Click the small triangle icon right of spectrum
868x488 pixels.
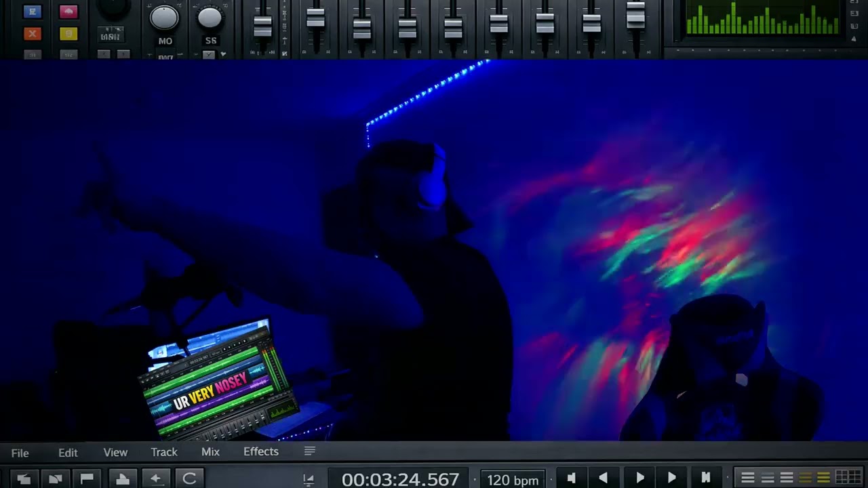click(x=854, y=39)
